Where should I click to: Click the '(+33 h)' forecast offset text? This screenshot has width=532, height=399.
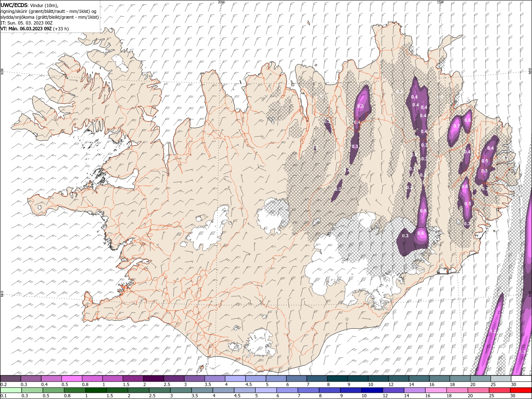pyautogui.click(x=61, y=29)
